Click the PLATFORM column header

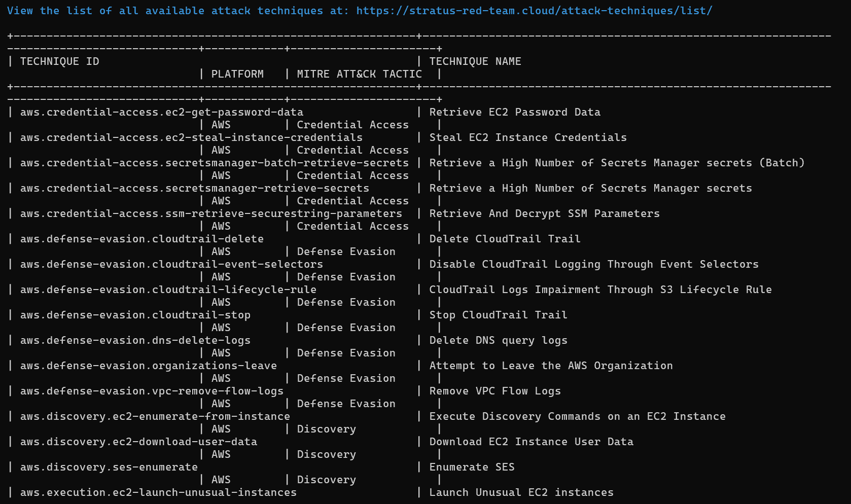click(237, 74)
